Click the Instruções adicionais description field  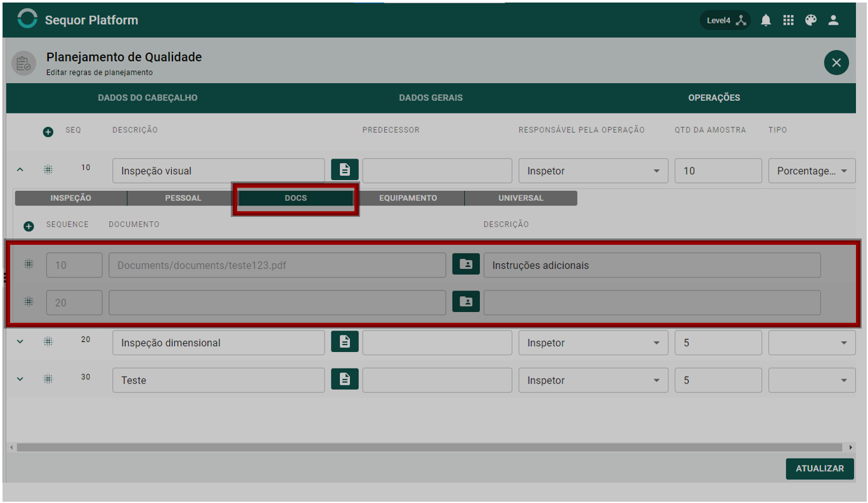point(652,265)
